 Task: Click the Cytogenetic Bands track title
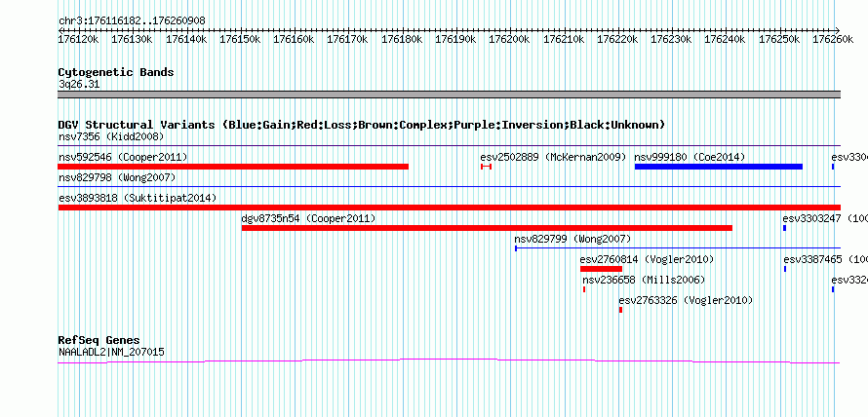click(116, 72)
